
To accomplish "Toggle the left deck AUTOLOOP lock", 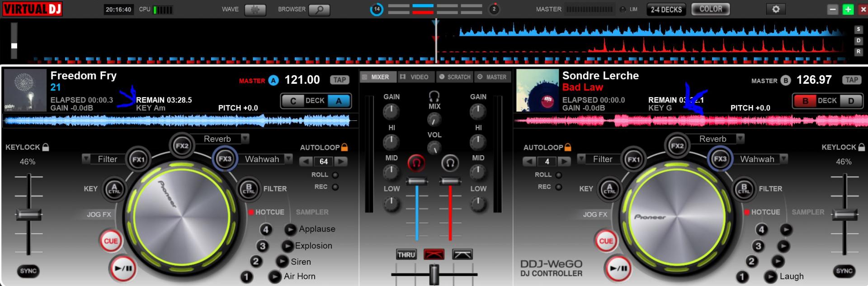I will (x=344, y=147).
